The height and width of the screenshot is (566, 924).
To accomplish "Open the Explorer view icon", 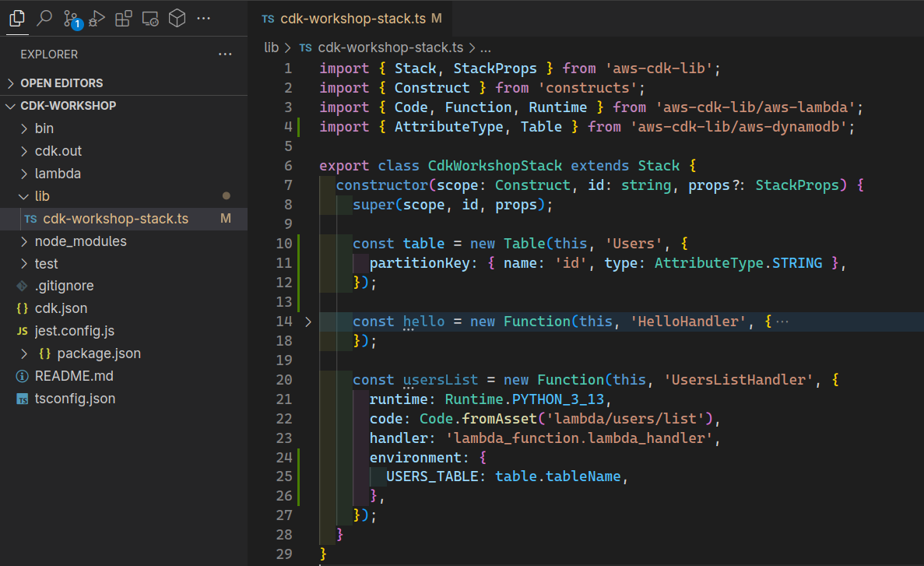I will click(17, 19).
